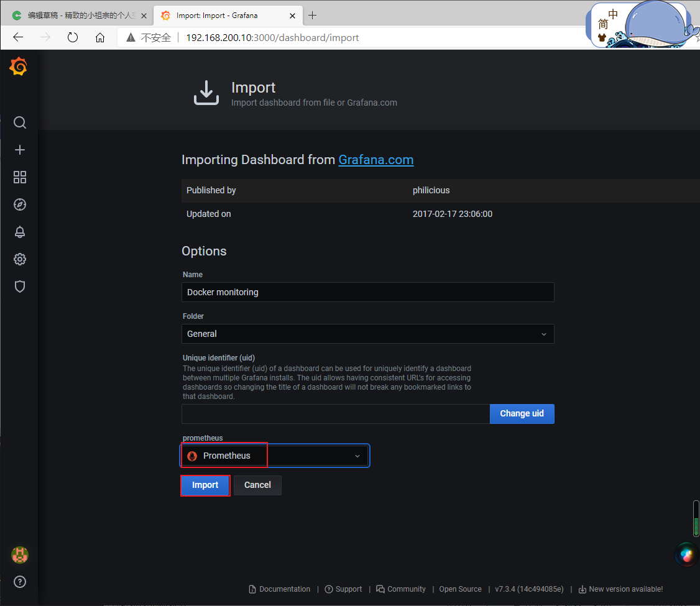Click the Prometheus flame icon in dropdown
The height and width of the screenshot is (606, 700).
[x=193, y=456]
